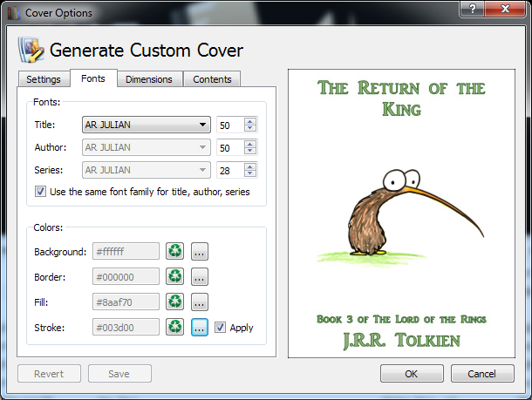
Task: Click the OK button
Action: point(412,374)
